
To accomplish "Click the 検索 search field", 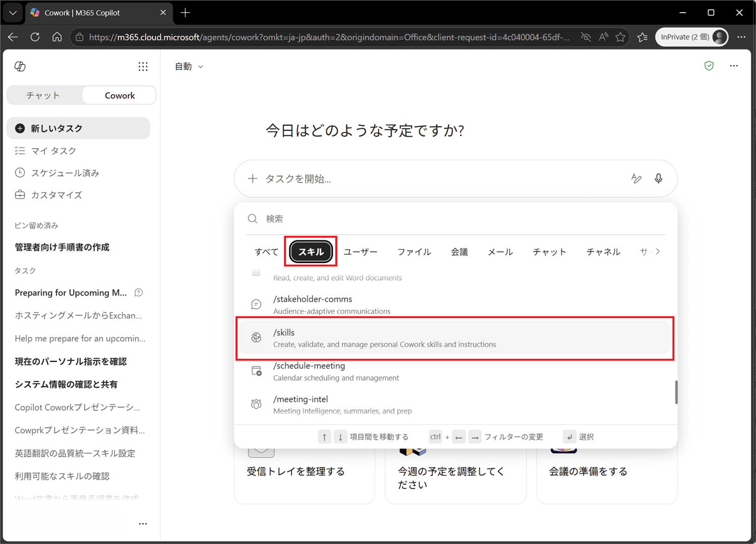I will coord(456,219).
